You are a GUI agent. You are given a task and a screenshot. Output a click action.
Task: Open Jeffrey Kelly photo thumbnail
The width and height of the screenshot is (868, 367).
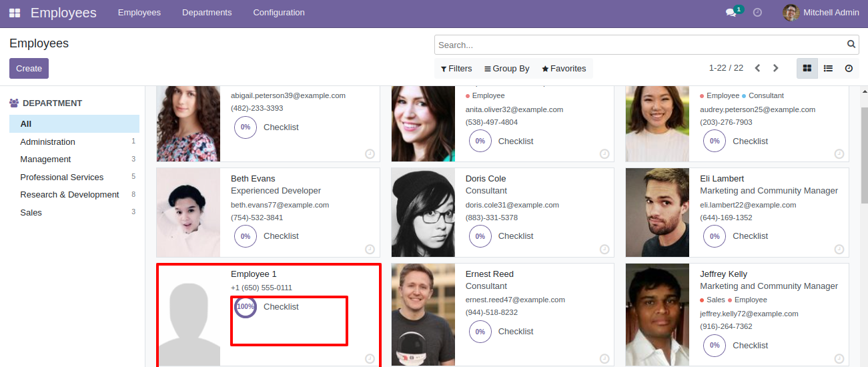[x=657, y=315]
